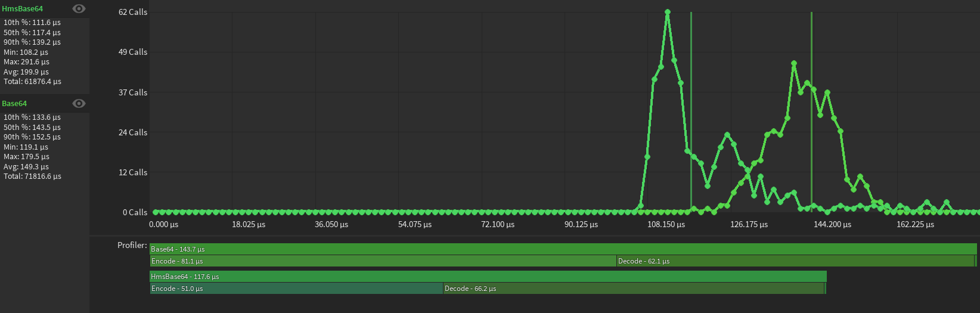Image resolution: width=980 pixels, height=313 pixels.
Task: Click the Encode - 51.0 µs profiler segment
Action: [x=296, y=289]
